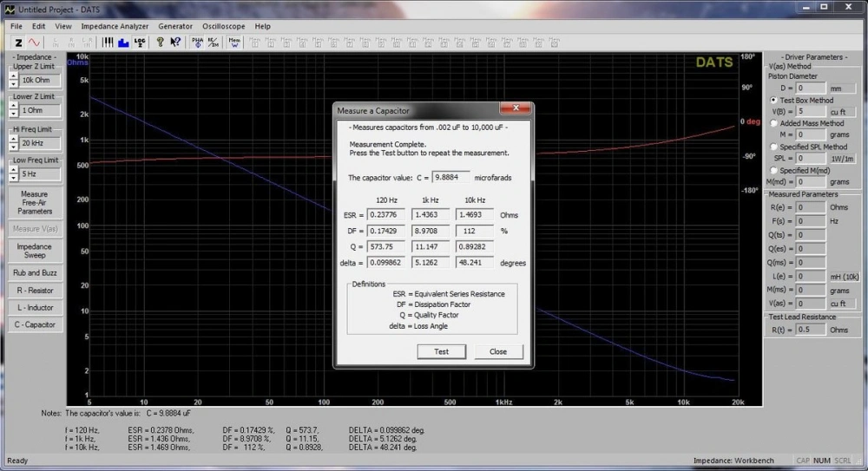
Task: Click the blue bar chart toolbar icon
Action: 123,42
